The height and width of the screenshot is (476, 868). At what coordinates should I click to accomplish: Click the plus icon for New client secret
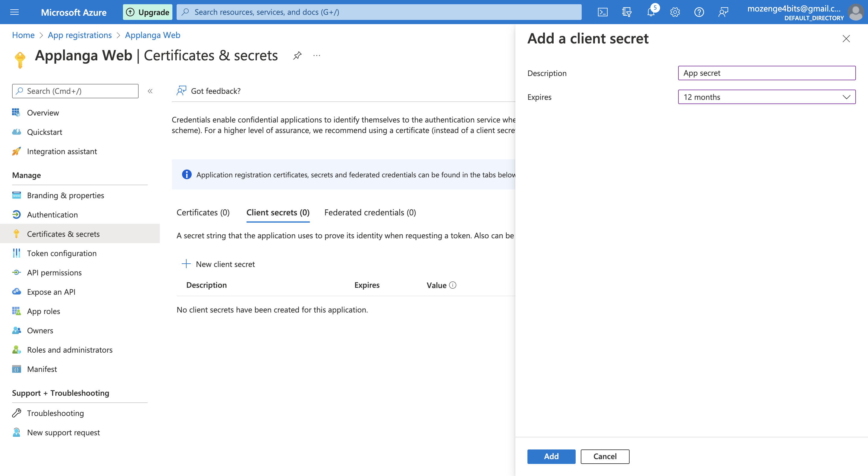point(186,264)
